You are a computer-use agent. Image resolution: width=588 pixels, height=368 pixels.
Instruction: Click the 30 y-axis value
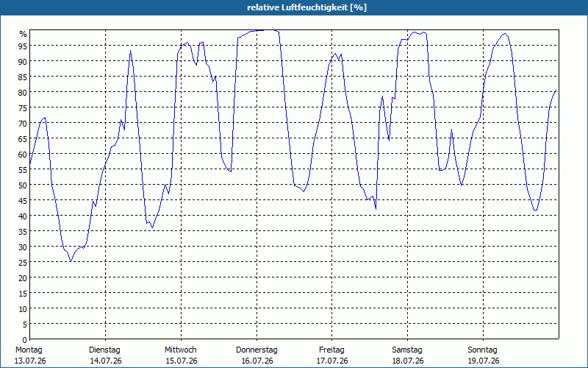23,247
